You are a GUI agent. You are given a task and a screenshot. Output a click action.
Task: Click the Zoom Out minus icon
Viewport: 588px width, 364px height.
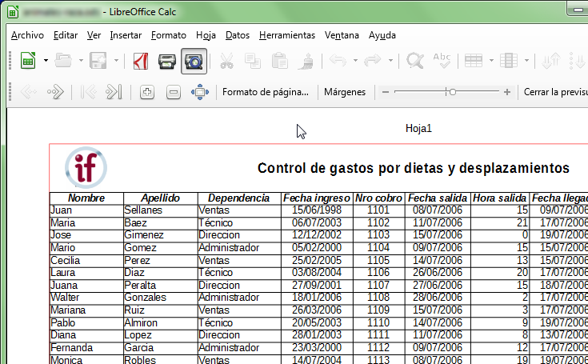tap(174, 92)
